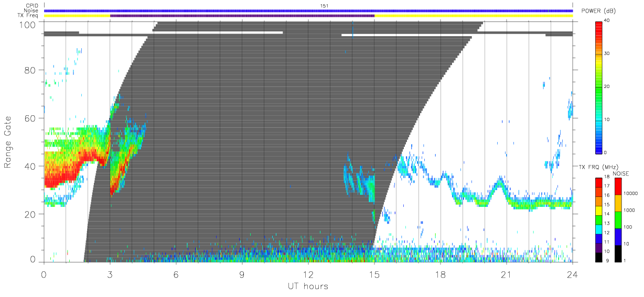Click the CPID label at top left
644x297 pixels.
(31, 6)
